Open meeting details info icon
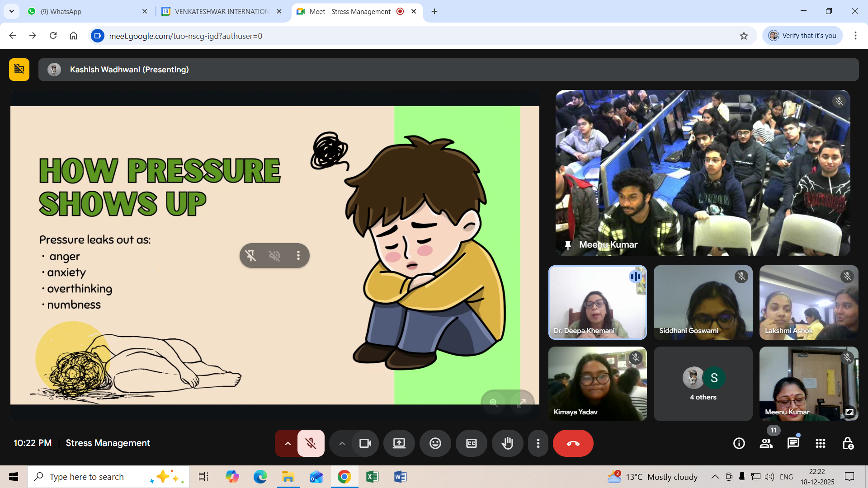Image resolution: width=868 pixels, height=488 pixels. [739, 443]
